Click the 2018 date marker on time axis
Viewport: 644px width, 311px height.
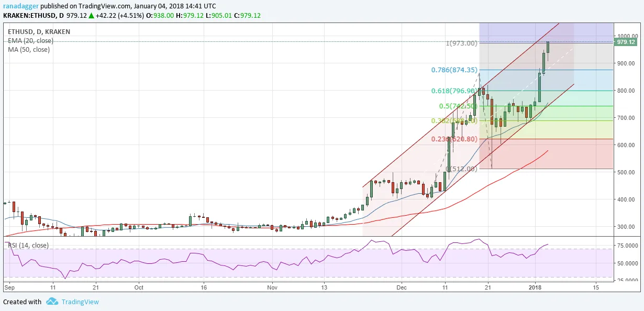coord(535,287)
